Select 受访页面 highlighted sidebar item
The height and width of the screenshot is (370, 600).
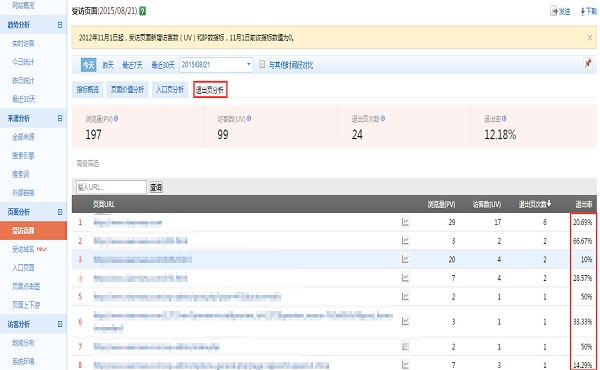pyautogui.click(x=33, y=230)
